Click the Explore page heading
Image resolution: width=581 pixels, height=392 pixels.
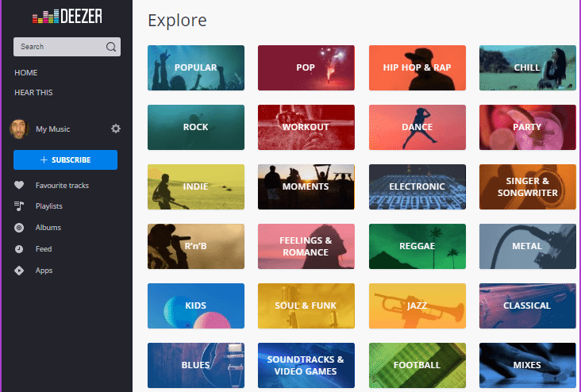(177, 21)
